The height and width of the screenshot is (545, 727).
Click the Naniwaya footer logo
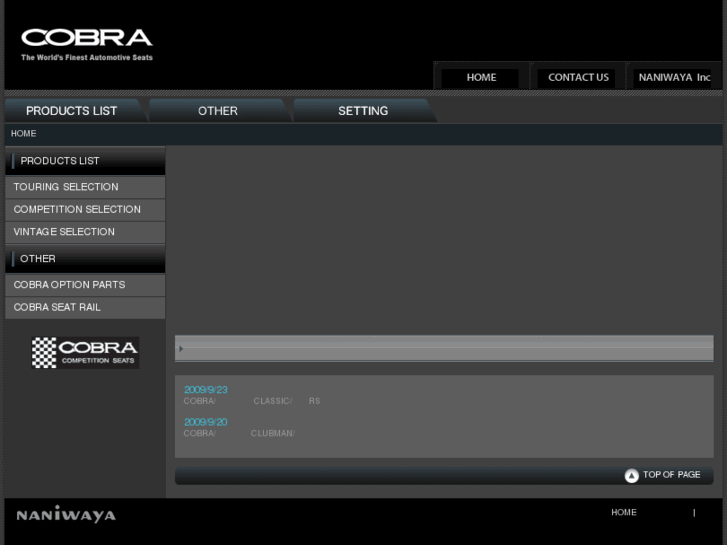pos(66,514)
